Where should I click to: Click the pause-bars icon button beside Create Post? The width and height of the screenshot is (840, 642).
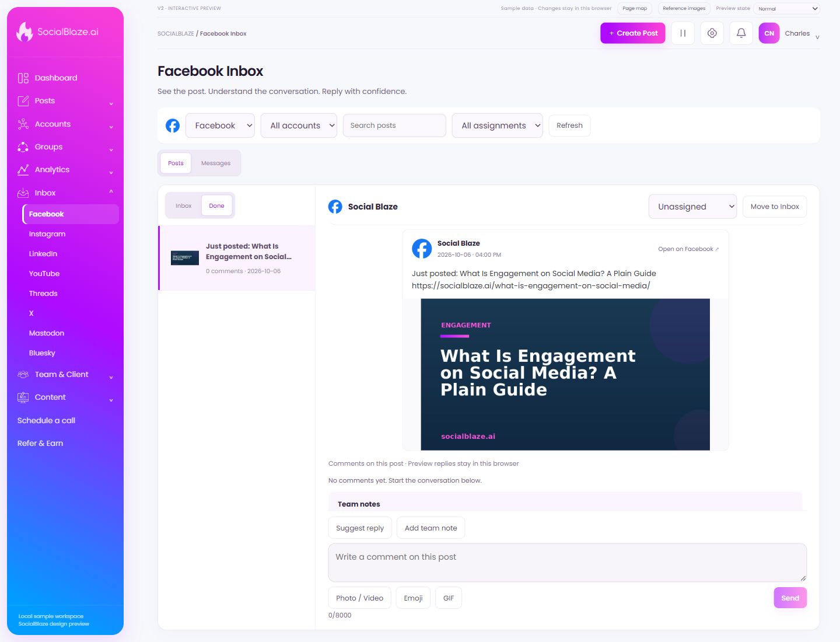click(683, 33)
